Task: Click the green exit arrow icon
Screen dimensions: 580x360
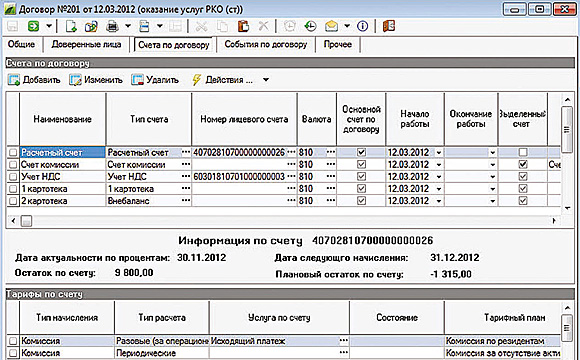Action: click(33, 26)
